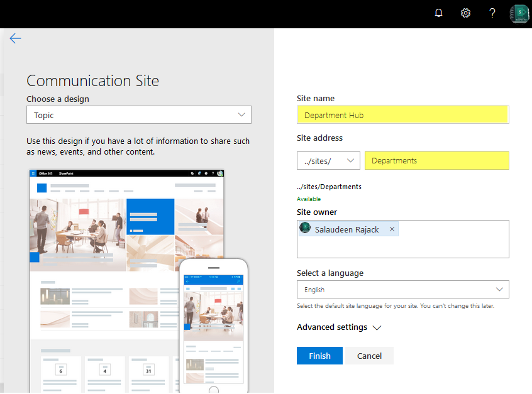532x394 pixels.
Task: Remove Salaudeen Rajack as site owner
Action: coord(392,228)
